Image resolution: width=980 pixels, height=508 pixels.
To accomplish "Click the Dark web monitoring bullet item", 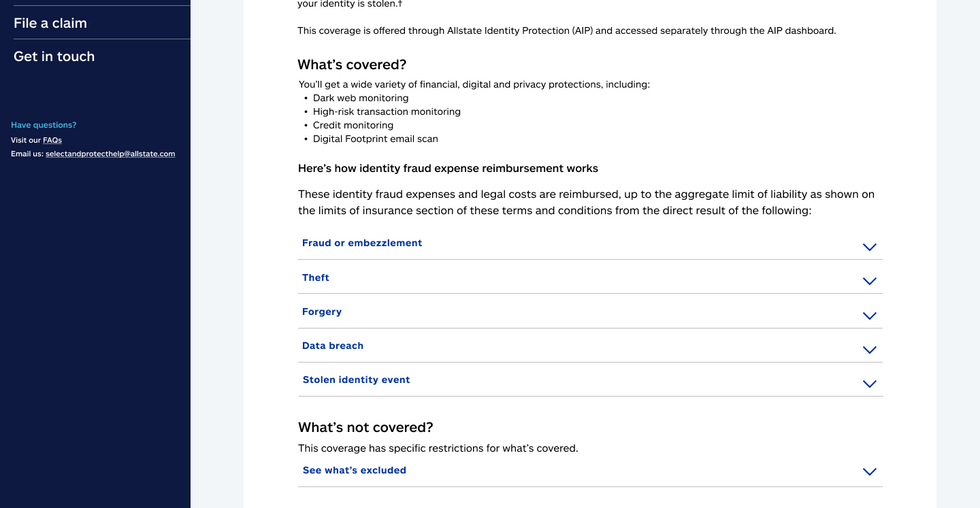I will pyautogui.click(x=360, y=98).
